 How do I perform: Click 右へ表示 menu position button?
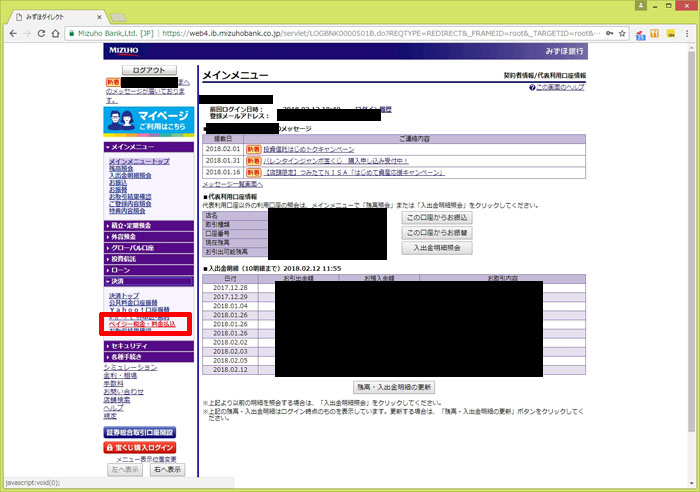[167, 470]
